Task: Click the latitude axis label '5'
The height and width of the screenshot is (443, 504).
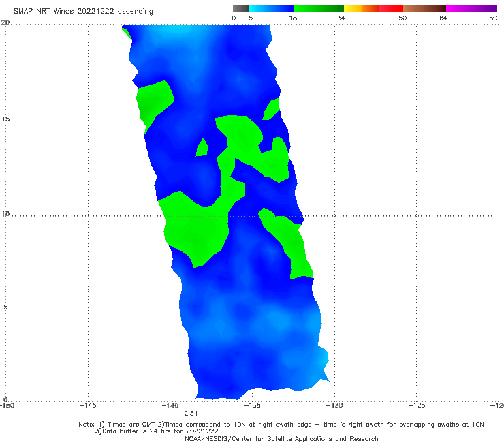Action: point(5,307)
